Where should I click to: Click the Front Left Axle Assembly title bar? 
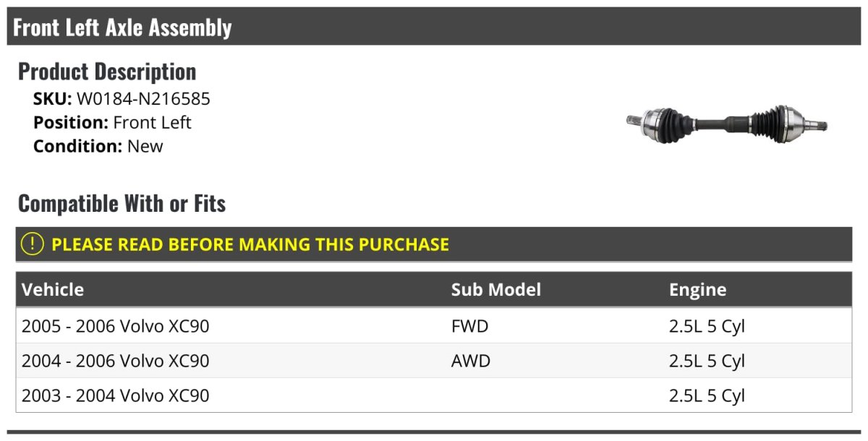(123, 27)
